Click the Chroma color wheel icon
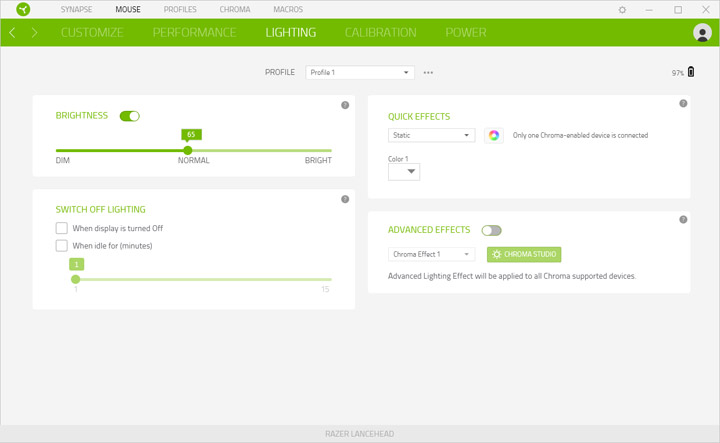Screen dimensions: 720x443 click(x=494, y=135)
